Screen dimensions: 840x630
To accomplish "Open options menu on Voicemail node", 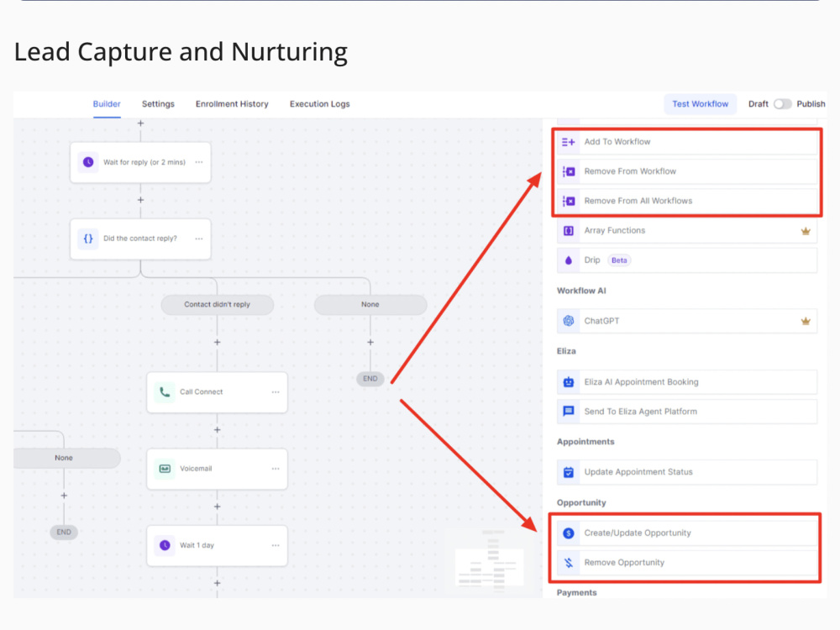I will tap(276, 469).
